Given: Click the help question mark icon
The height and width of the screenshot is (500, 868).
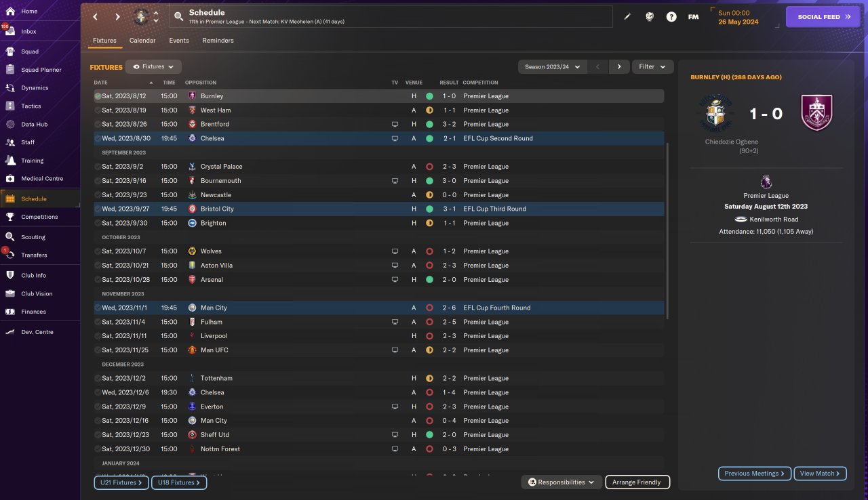Looking at the screenshot, I should (x=671, y=17).
